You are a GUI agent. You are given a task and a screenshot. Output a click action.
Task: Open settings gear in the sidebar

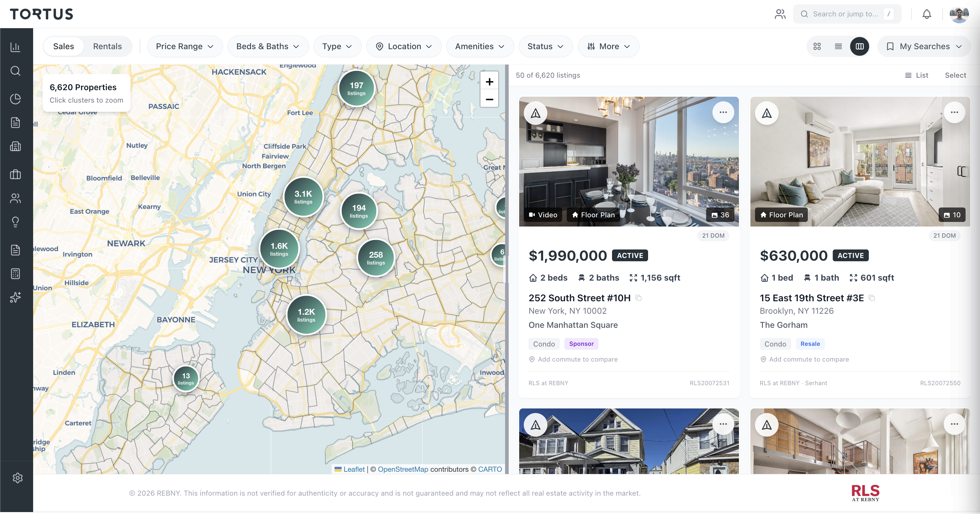click(x=17, y=478)
